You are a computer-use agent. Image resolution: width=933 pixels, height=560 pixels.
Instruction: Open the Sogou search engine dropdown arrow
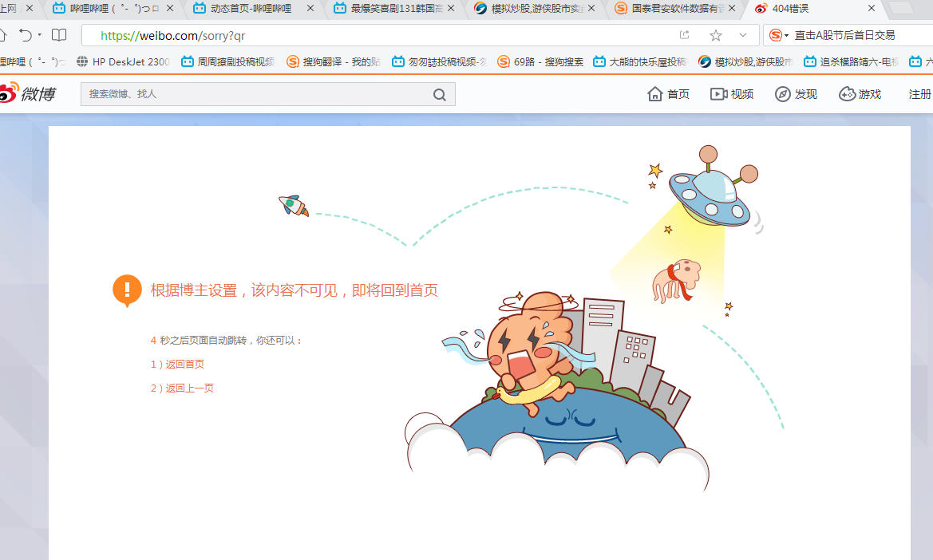[x=787, y=36]
